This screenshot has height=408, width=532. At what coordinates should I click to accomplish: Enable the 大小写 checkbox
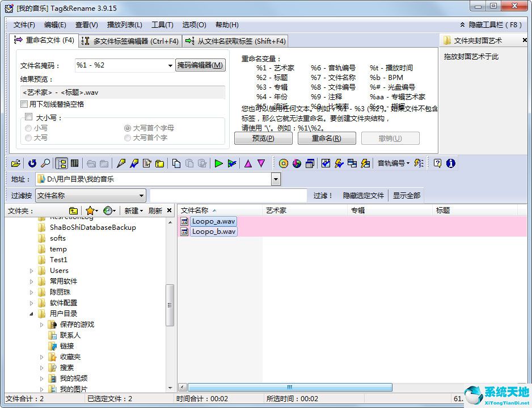[x=29, y=117]
